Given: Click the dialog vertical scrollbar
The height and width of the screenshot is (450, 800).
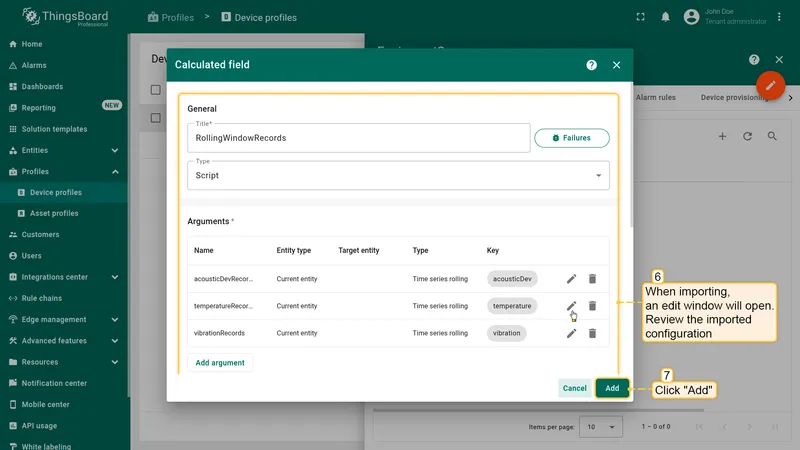Looking at the screenshot, I should [631, 155].
